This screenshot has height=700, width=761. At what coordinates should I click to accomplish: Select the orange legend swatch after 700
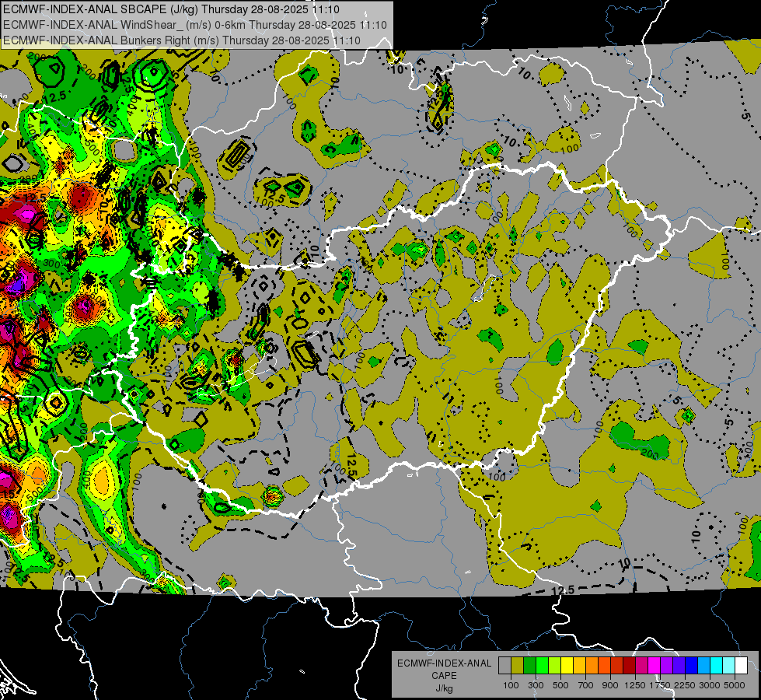click(592, 665)
